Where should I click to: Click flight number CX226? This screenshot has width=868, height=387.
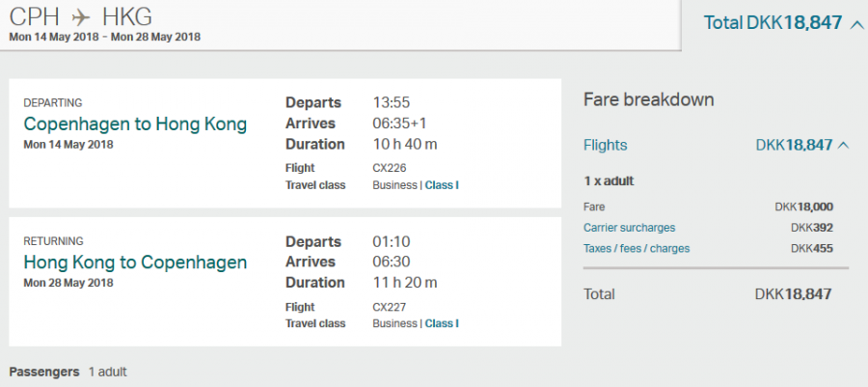(x=390, y=168)
